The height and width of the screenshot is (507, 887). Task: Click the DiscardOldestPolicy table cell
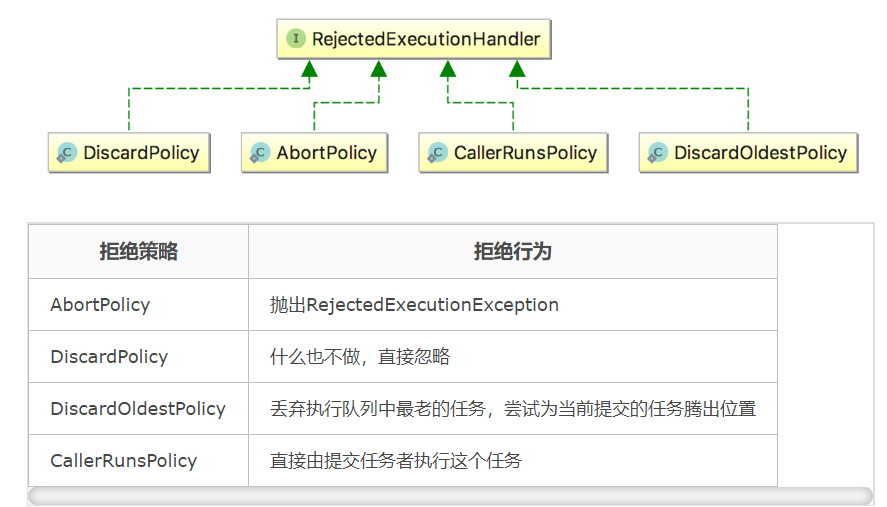click(x=138, y=409)
